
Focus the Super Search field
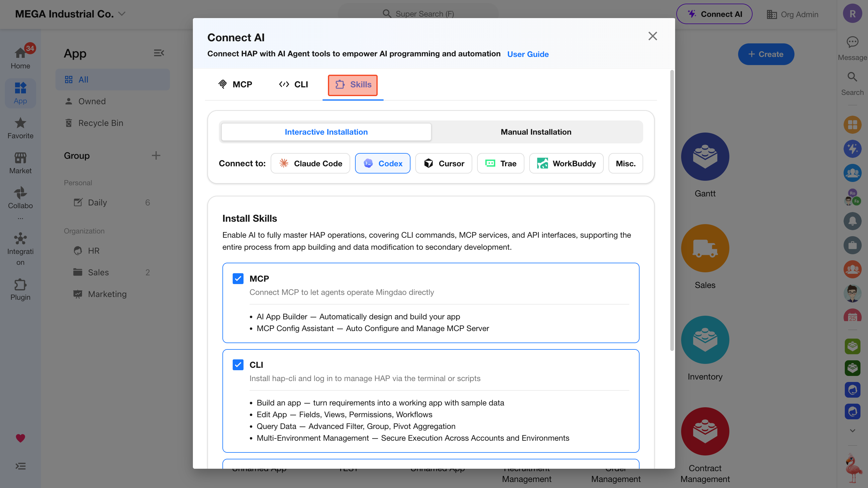point(418,14)
